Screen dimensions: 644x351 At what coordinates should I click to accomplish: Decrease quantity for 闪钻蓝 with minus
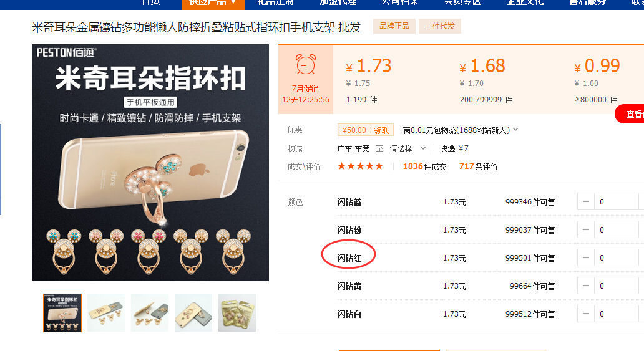586,201
